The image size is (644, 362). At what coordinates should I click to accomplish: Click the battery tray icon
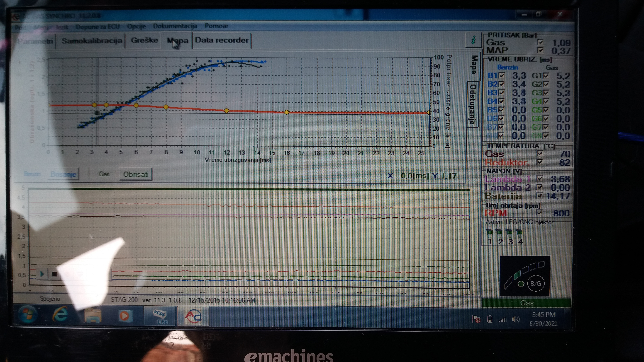click(490, 319)
